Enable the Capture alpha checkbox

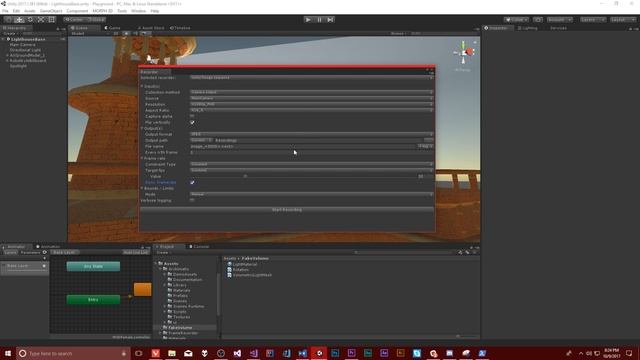pos(192,116)
